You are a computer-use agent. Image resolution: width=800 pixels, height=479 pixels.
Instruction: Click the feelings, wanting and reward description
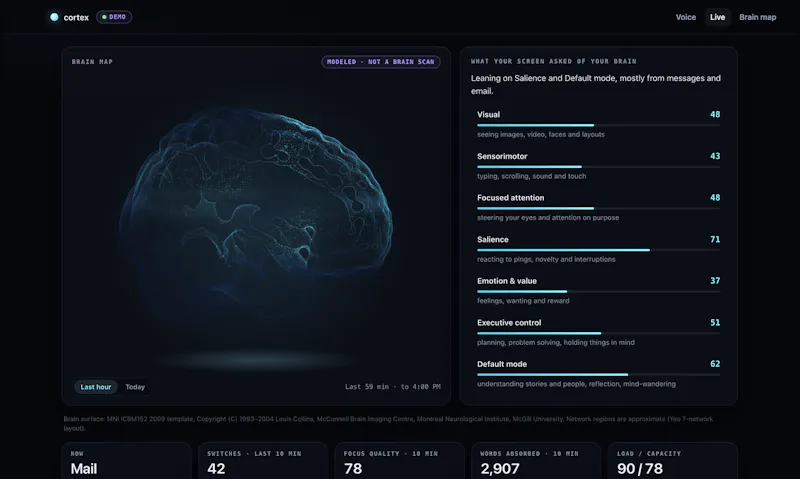(x=523, y=300)
